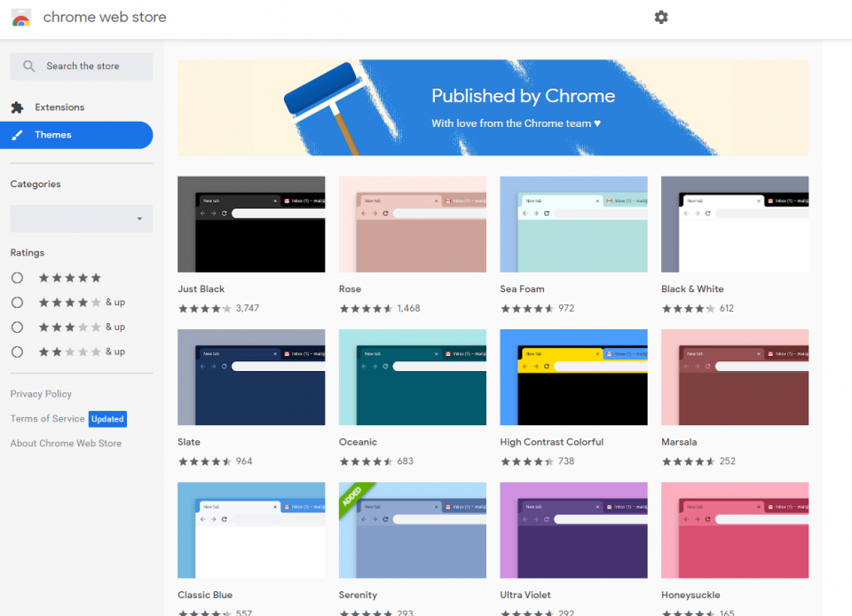Screen dimensions: 852x616
Task: Click the Themes paintbrush icon
Action: [17, 135]
